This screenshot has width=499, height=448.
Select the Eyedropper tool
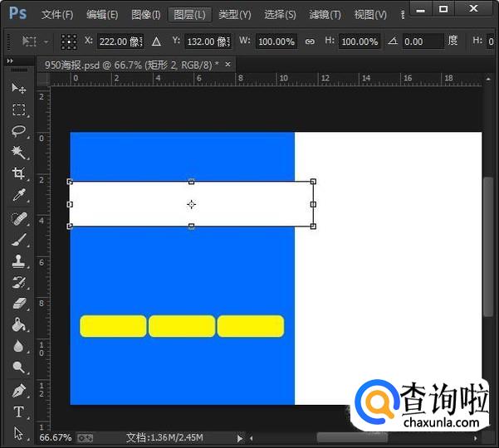point(18,196)
